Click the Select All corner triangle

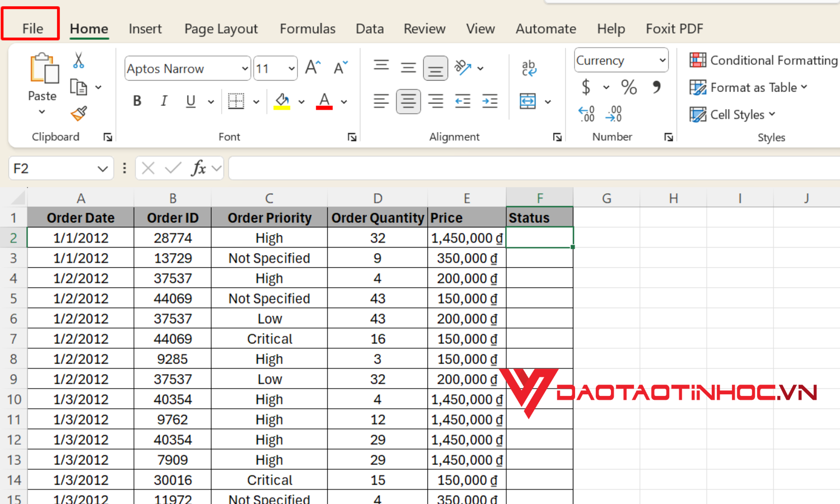[18, 198]
